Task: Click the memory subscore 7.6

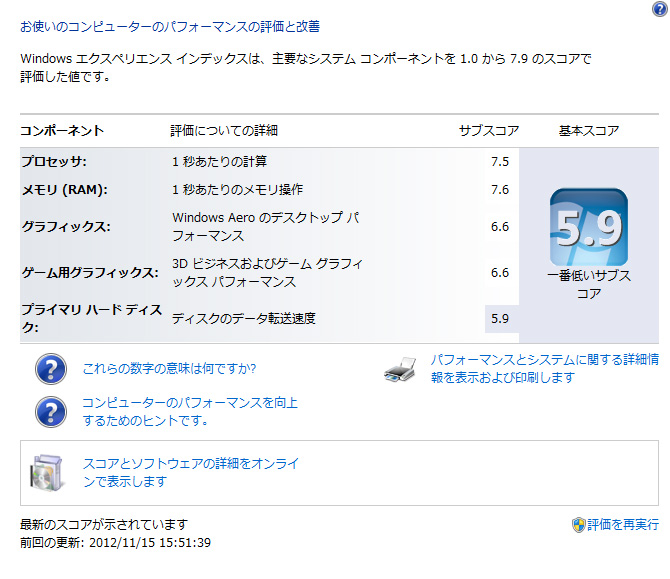Action: [x=500, y=189]
